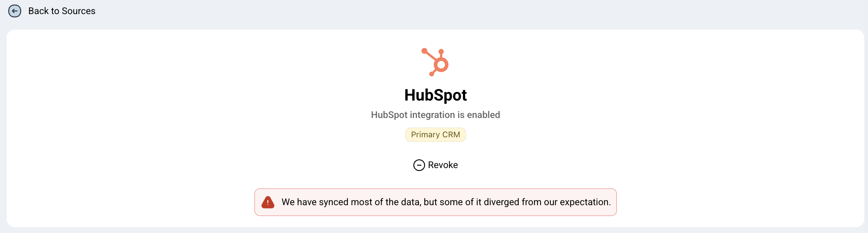Click the word Primary in the badge
Screen dimensions: 868x233
coord(425,135)
